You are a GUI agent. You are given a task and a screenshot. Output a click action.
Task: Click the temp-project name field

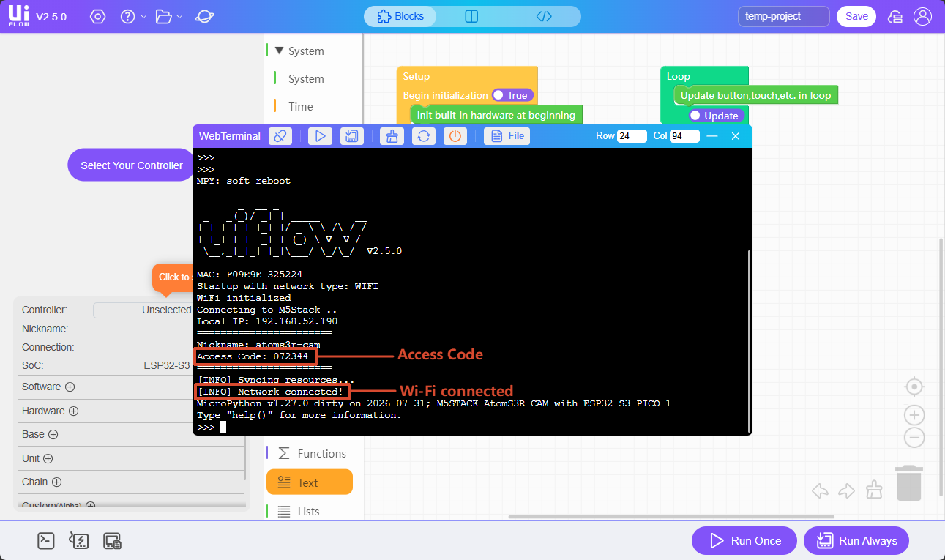click(784, 16)
